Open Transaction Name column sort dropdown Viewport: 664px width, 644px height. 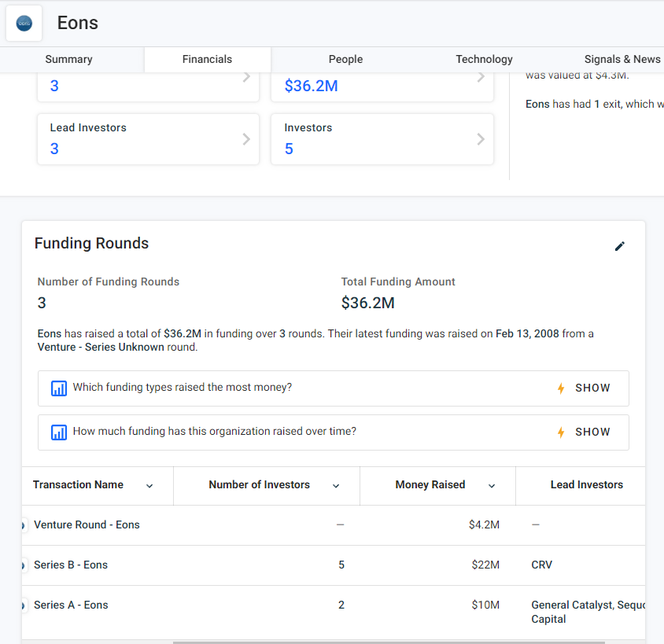click(149, 486)
